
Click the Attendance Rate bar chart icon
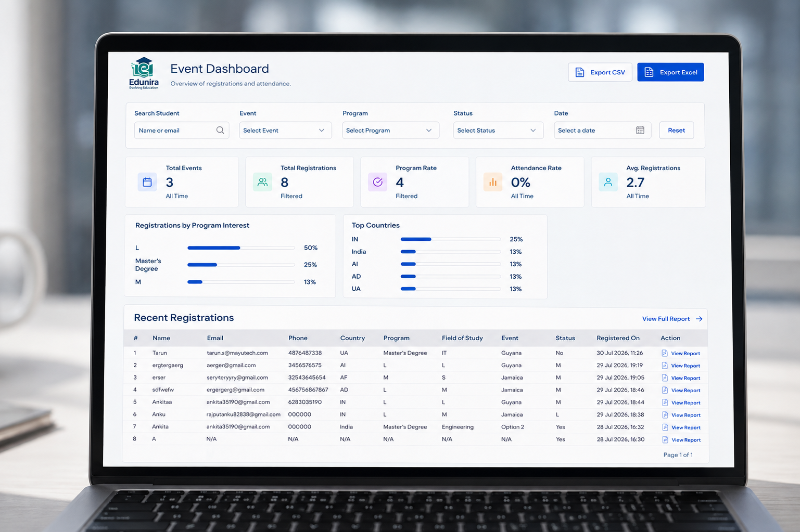(x=493, y=182)
